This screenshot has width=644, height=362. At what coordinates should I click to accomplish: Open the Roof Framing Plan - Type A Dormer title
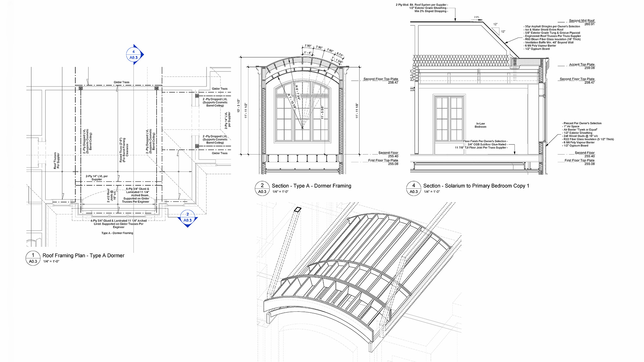coord(83,255)
